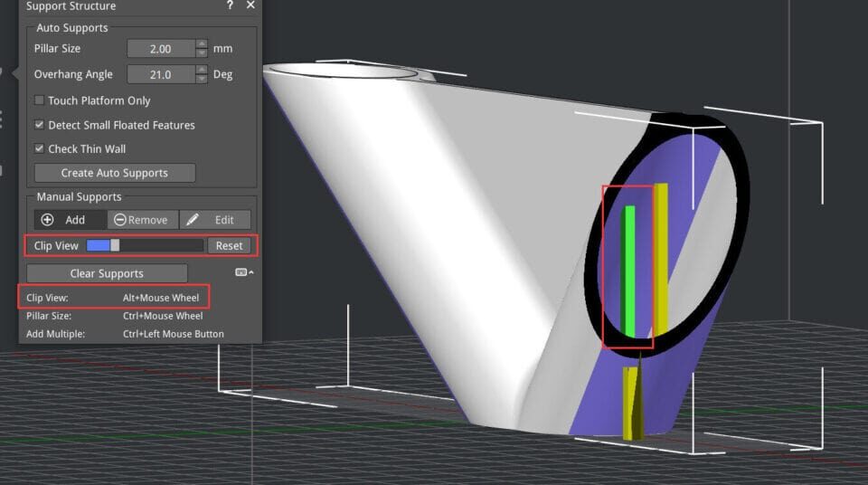This screenshot has width=868, height=485.
Task: Select the Remove support tool
Action: 142,220
